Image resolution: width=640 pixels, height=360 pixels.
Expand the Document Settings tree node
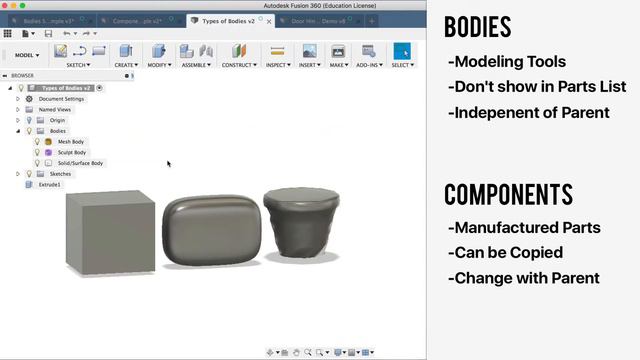(18, 99)
